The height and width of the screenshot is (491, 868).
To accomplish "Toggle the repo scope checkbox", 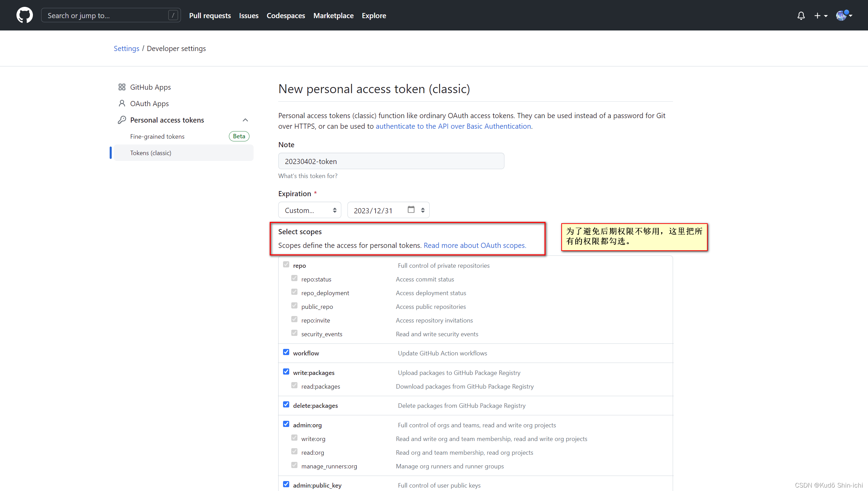I will (x=286, y=264).
